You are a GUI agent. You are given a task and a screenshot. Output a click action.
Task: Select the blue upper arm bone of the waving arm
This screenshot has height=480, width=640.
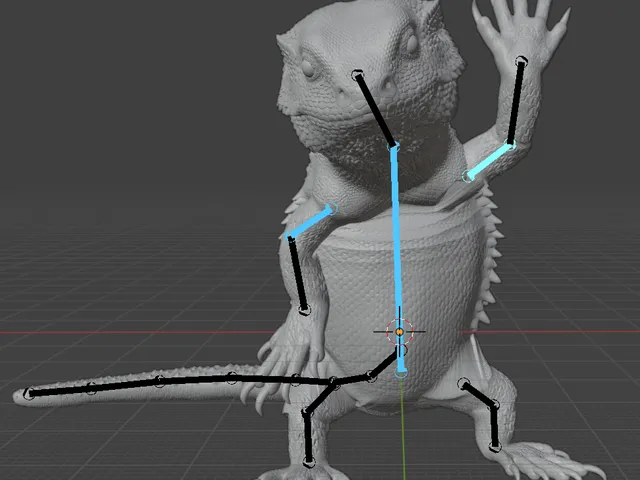(488, 162)
